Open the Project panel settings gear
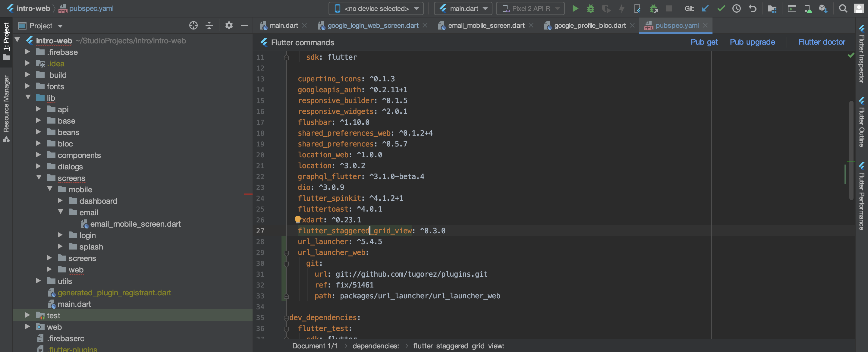The width and height of the screenshot is (868, 352). pos(229,25)
